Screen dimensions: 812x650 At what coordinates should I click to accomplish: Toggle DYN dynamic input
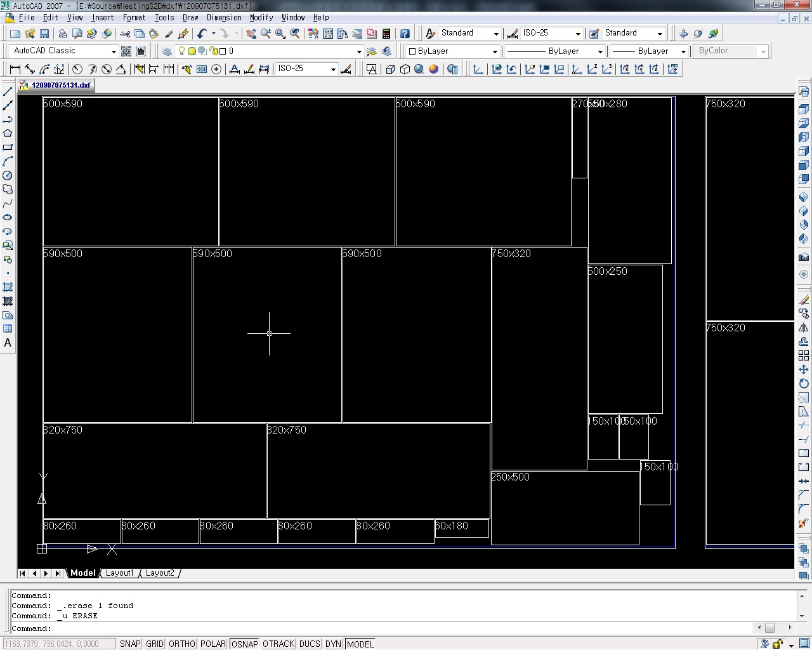point(334,644)
